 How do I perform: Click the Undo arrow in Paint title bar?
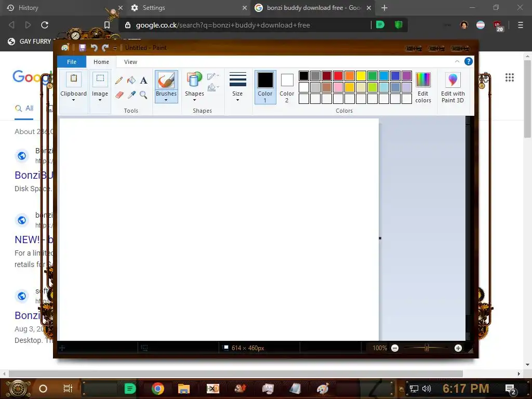coord(94,48)
